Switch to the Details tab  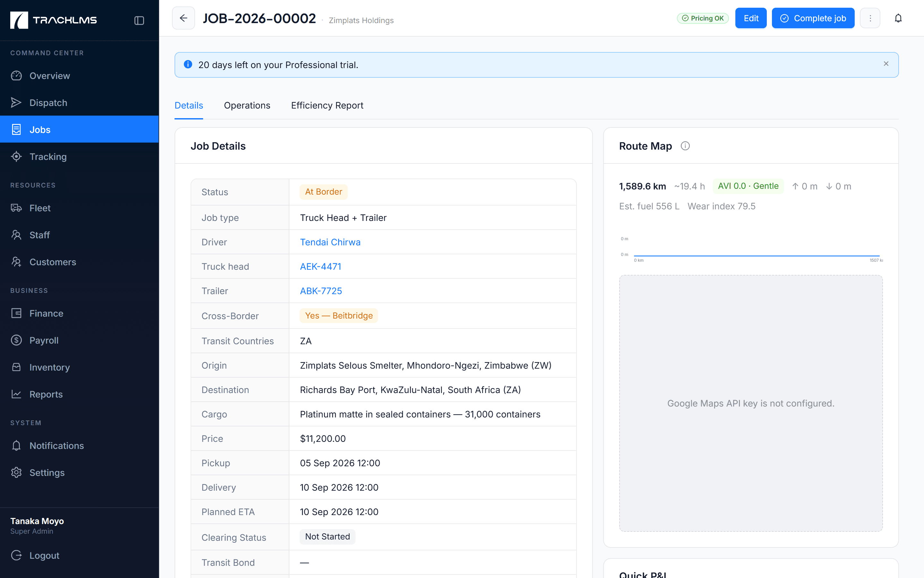[x=189, y=106]
